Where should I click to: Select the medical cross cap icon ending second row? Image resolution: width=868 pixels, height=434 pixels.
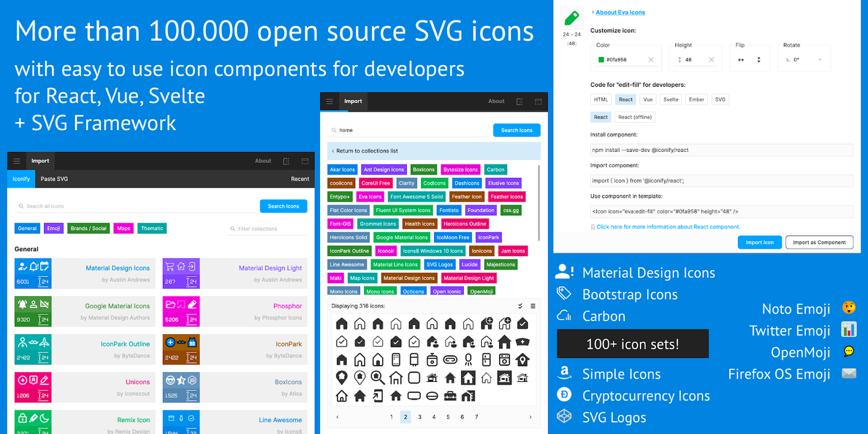coord(523,342)
